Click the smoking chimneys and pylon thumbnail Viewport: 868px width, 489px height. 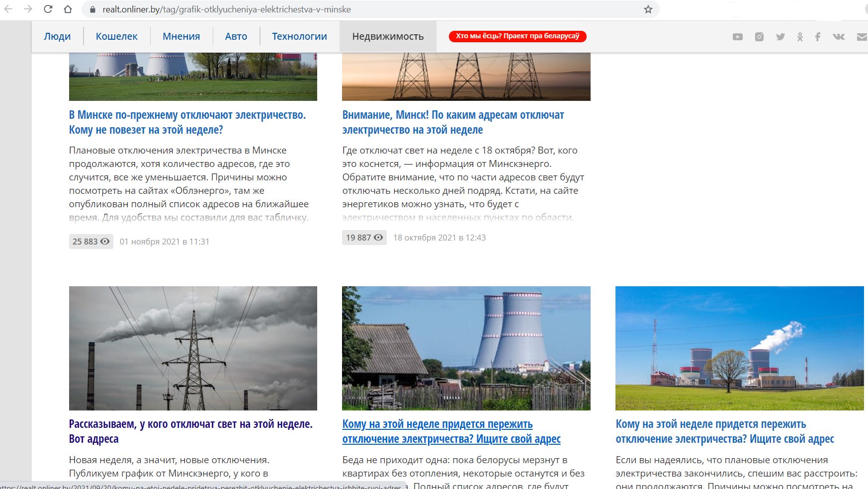pyautogui.click(x=193, y=348)
